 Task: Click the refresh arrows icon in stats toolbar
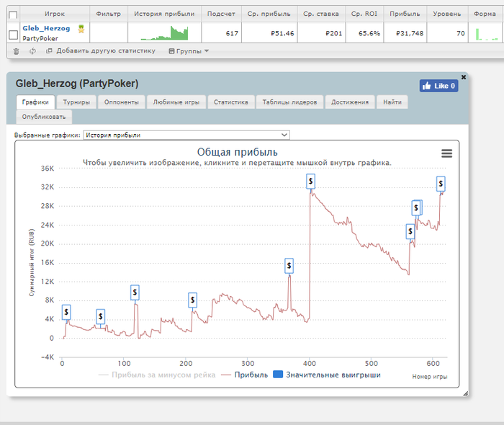32,51
